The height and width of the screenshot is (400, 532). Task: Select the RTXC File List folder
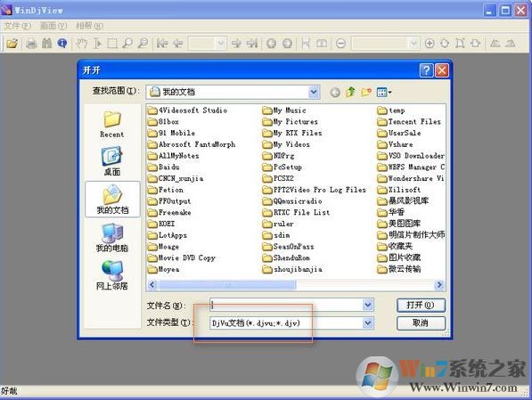point(296,213)
